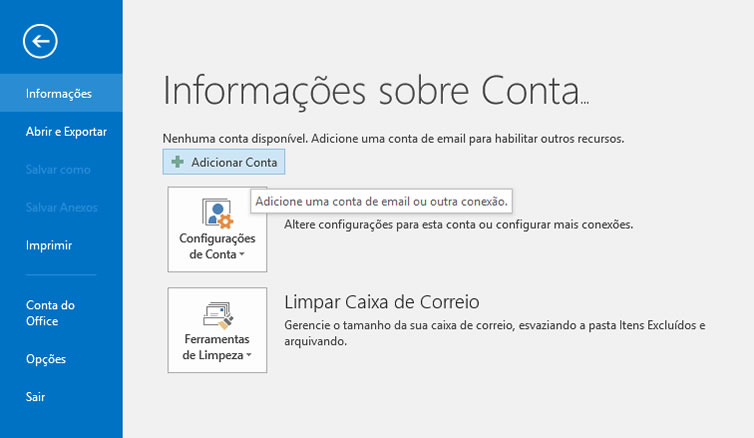Click the Limpar Caixa de Correio heading
The width and height of the screenshot is (754, 438).
[382, 302]
